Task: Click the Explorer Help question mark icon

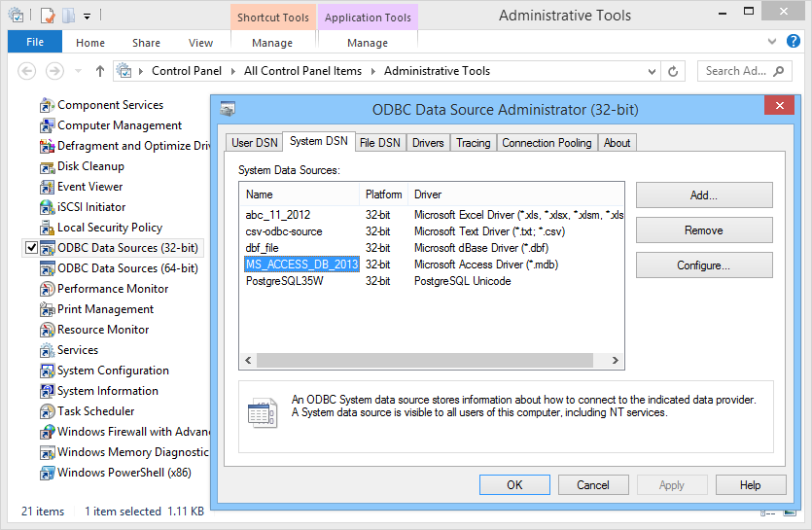Action: (794, 41)
